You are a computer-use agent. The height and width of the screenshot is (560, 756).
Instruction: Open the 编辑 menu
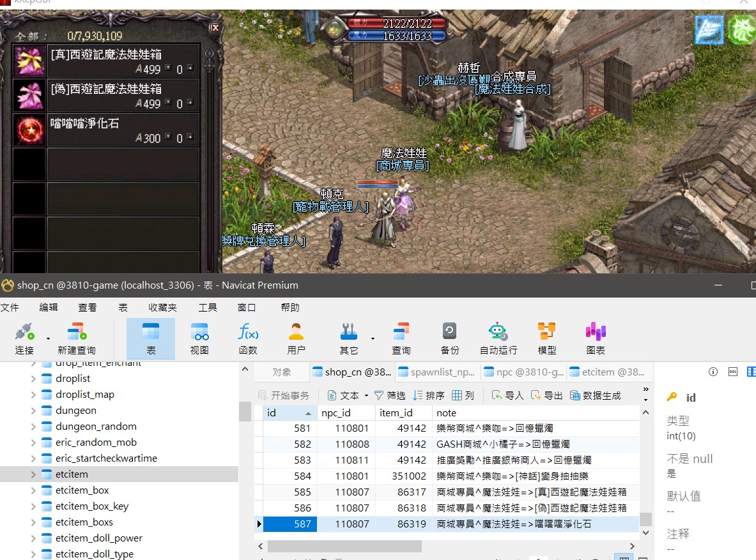48,308
